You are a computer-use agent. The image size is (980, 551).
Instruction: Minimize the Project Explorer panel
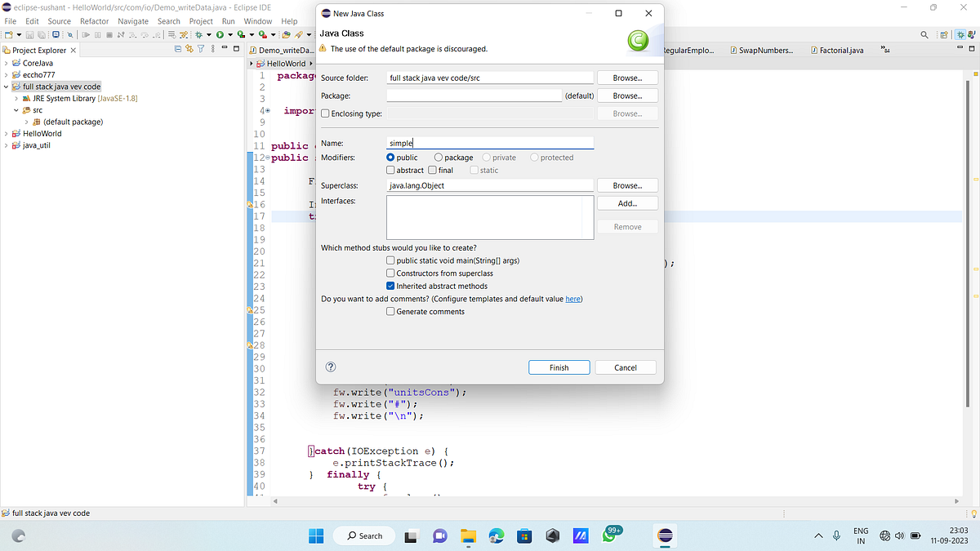225,48
